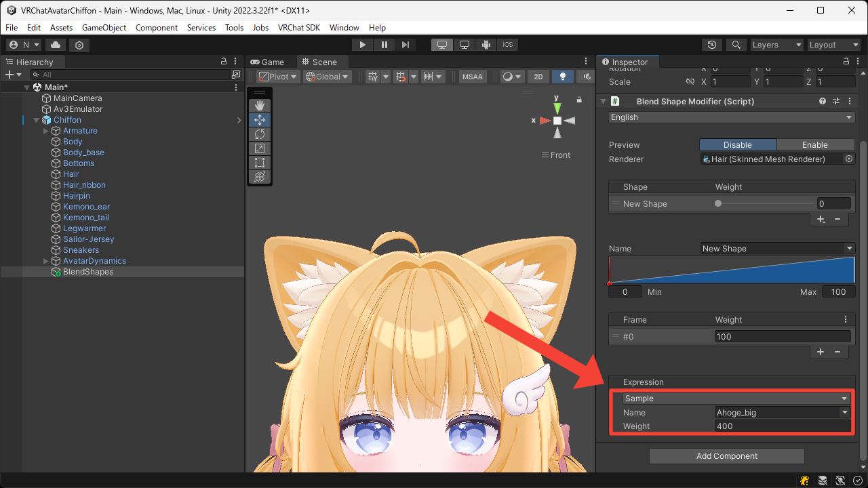This screenshot has height=488, width=868.
Task: Toggle scene lighting with the lightbulb button
Action: click(562, 77)
